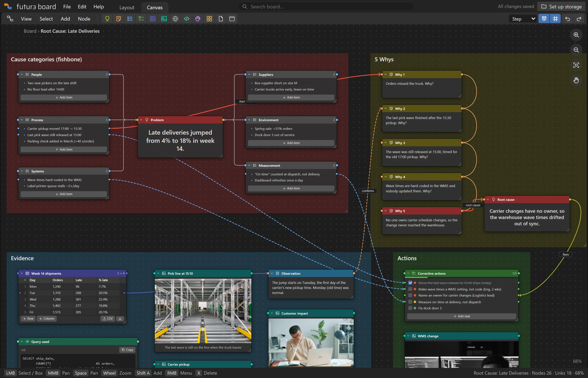Collapse the Root cause node chevron
Viewport: 588px width, 378px height.
[x=488, y=199]
